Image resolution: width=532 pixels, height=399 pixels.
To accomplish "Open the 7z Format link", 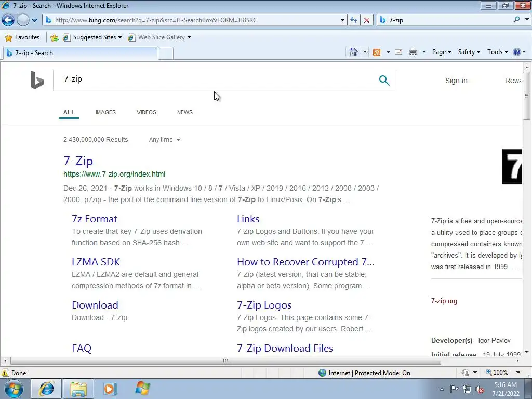I will (95, 219).
